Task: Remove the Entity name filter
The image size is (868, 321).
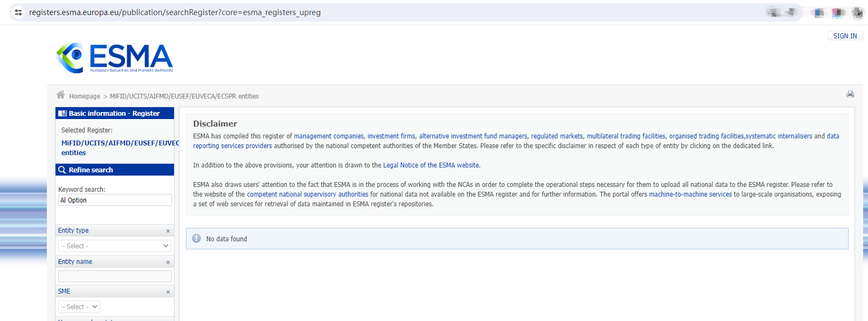Action: 168,262
